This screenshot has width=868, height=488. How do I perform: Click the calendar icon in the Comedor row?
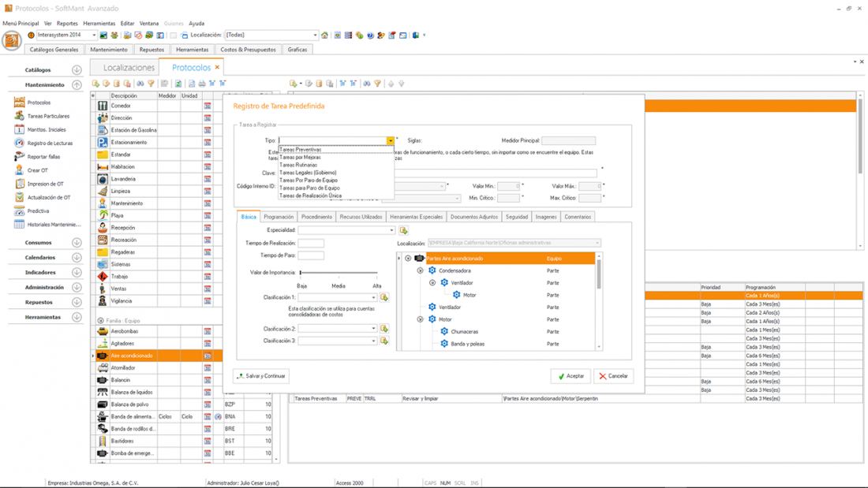tap(208, 106)
